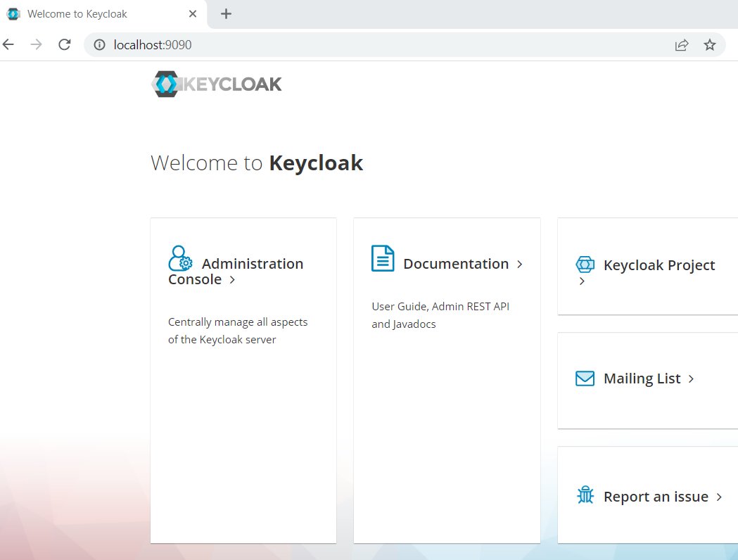Click the back navigation arrow

pos(8,44)
